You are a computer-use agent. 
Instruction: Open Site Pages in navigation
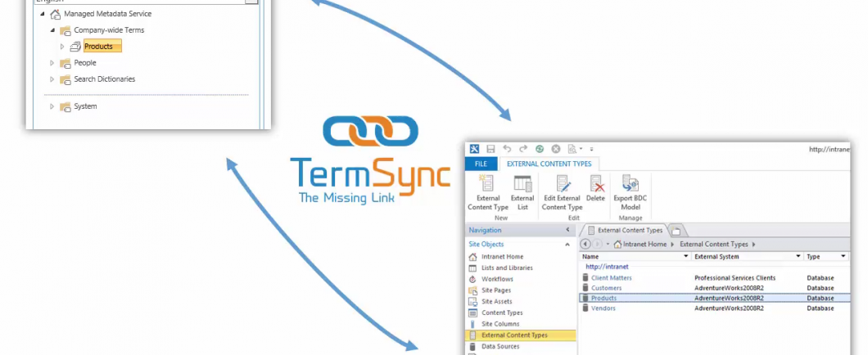coord(496,290)
